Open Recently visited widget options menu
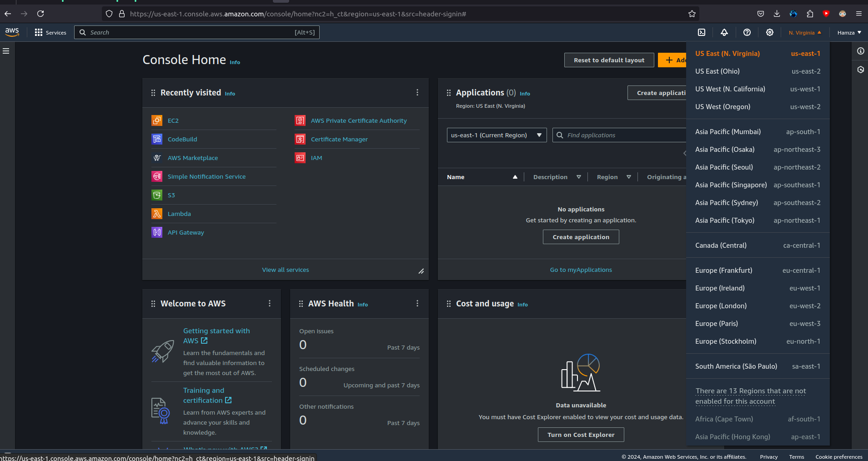This screenshot has width=868, height=461. point(417,92)
